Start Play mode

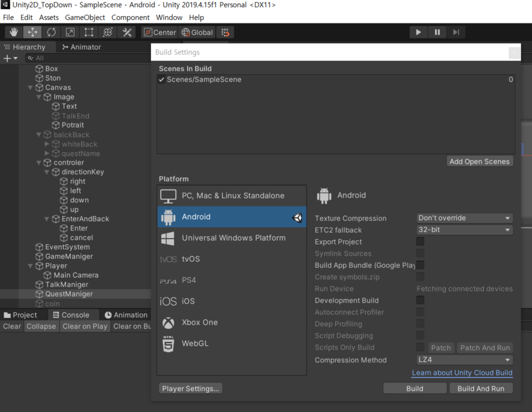[418, 32]
